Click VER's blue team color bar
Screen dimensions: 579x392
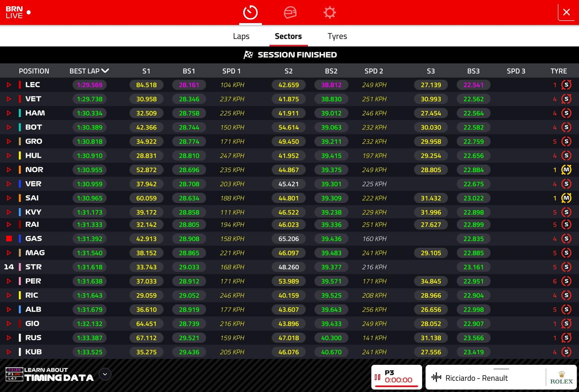point(20,184)
